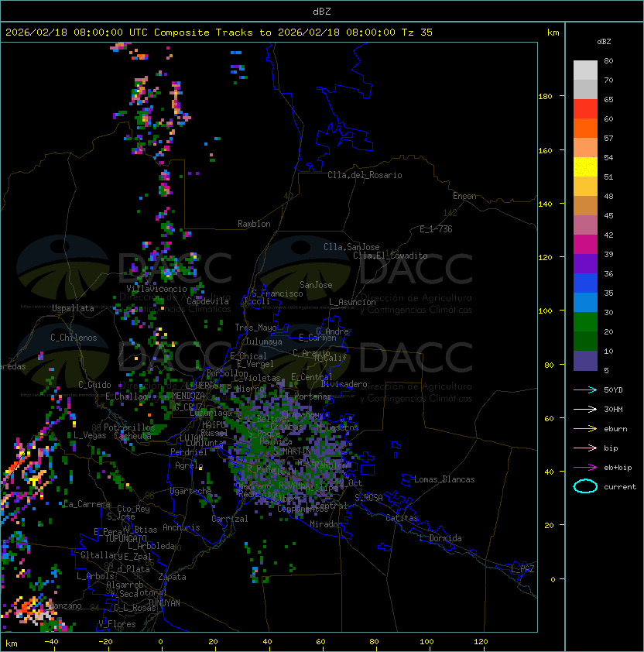The height and width of the screenshot is (652, 644).
Task: Select the yellow eburn arrow legend icon
Action: click(585, 429)
